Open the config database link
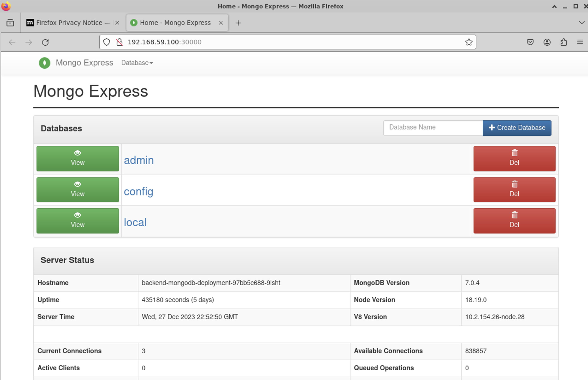Screen dimensions: 588x380 (138, 191)
